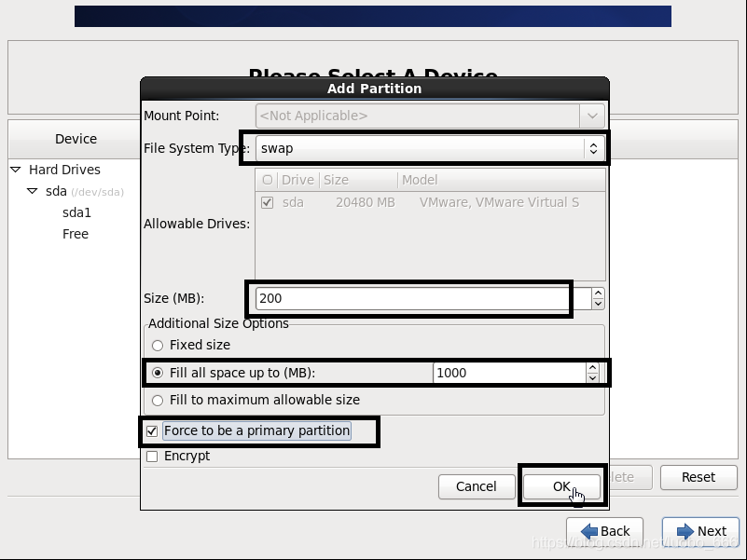
Task: Click the header checkbox in Allowable Drives table
Action: [x=268, y=180]
